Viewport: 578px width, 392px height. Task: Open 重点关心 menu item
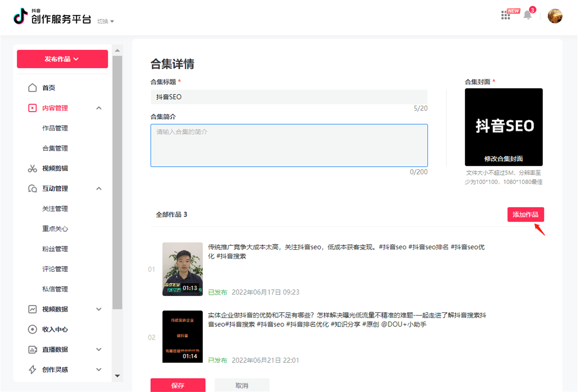tap(55, 229)
